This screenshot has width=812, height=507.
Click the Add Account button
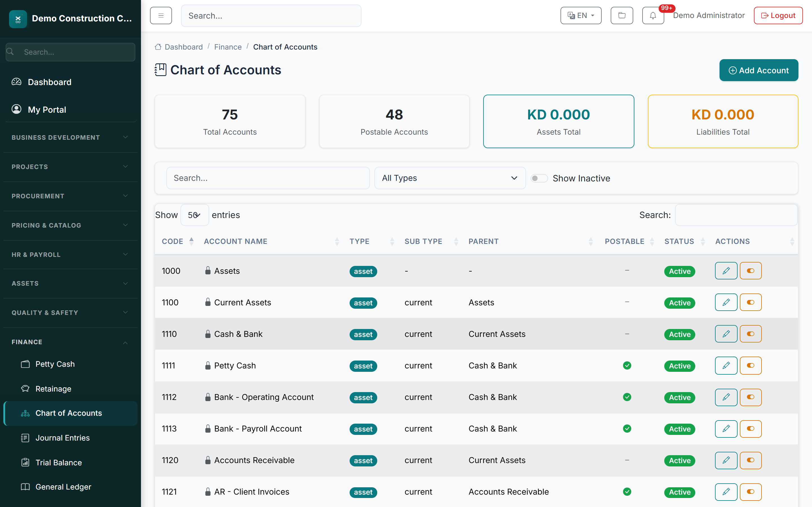[758, 70]
